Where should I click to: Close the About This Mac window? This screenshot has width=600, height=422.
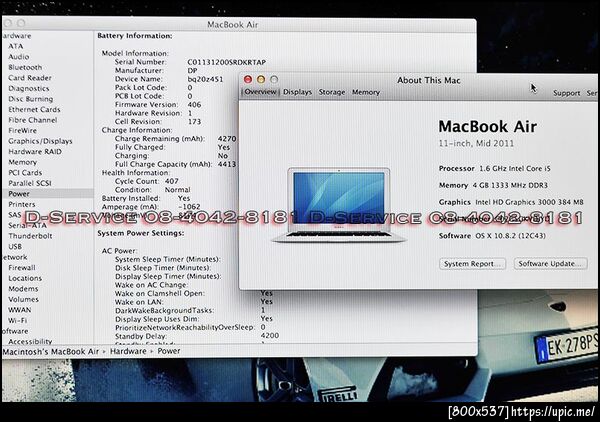point(248,80)
